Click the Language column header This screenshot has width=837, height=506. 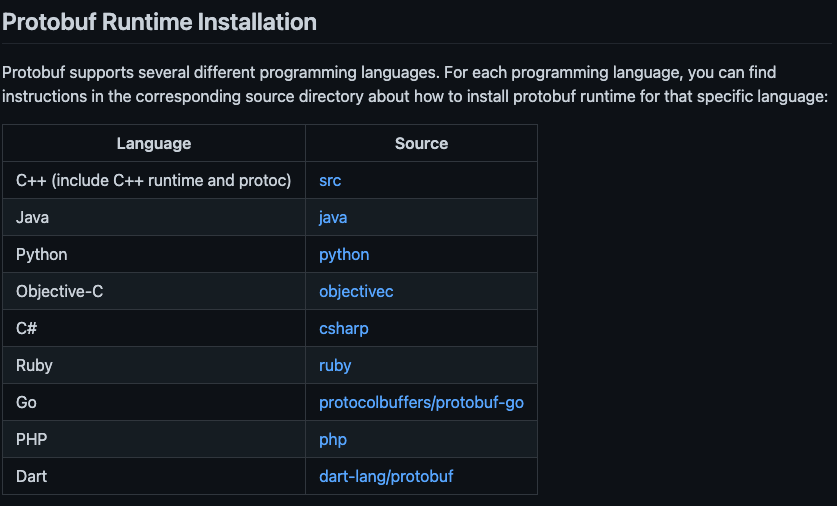click(154, 144)
